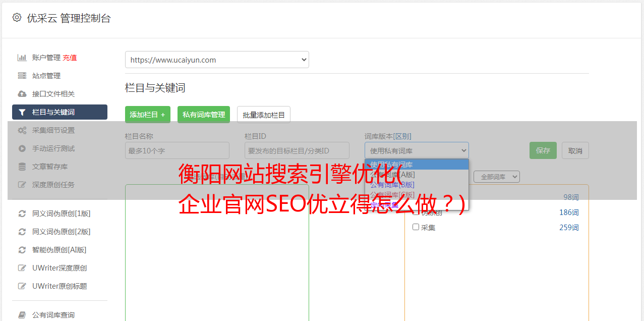Viewport: 644px width, 321px height.
Task: Click the 取消 button
Action: point(575,150)
